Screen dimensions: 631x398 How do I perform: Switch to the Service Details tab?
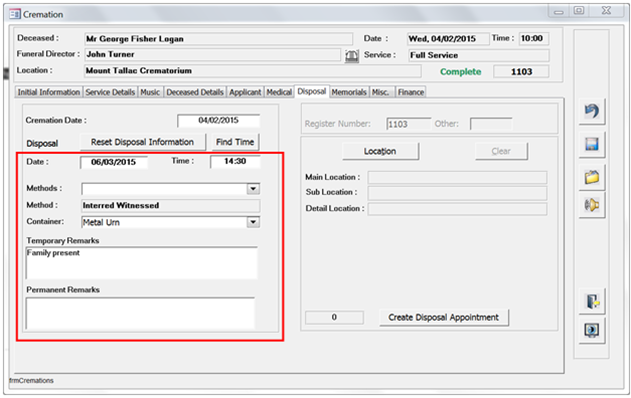coord(110,92)
